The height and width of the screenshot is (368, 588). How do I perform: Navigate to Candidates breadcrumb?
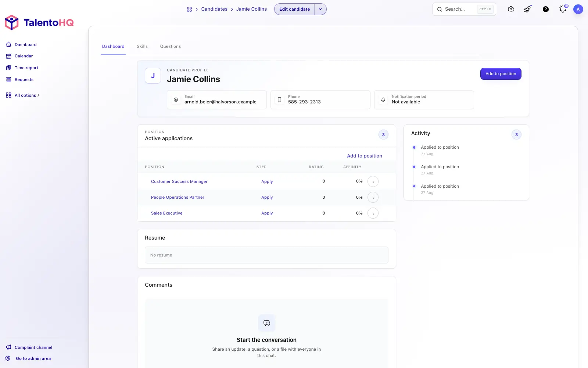point(214,9)
